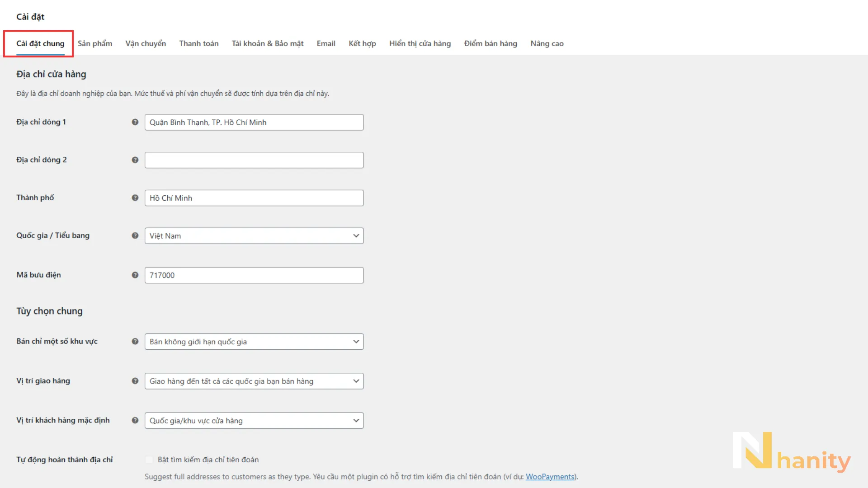Open Tài khoản & Bảo mật tab
Image resolution: width=868 pixels, height=488 pixels.
coord(268,43)
